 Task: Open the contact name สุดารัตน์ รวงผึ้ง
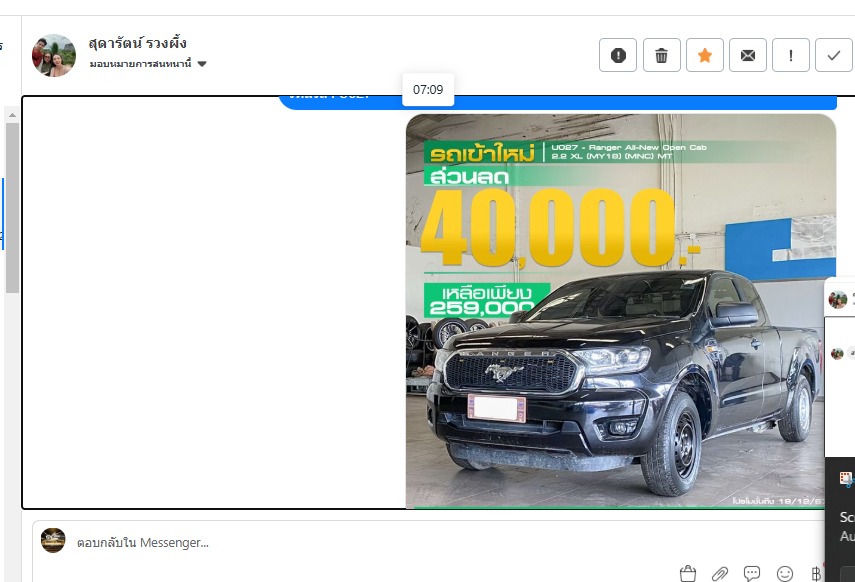click(x=137, y=43)
